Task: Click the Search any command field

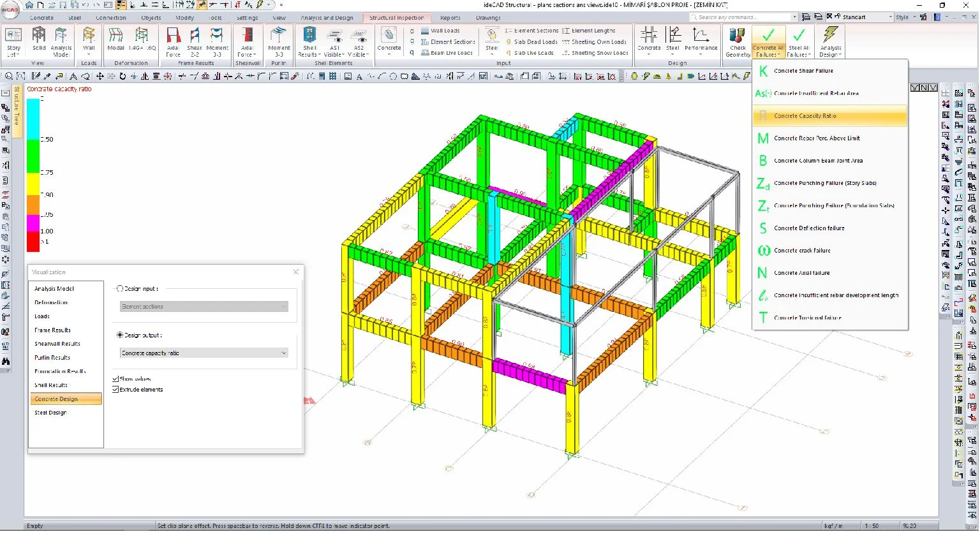Action: (x=743, y=17)
